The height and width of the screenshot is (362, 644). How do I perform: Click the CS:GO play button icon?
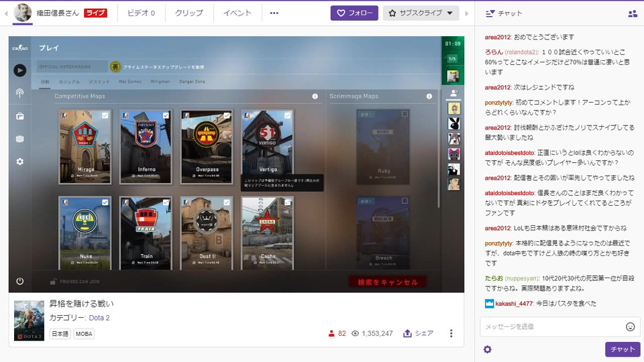coord(19,70)
